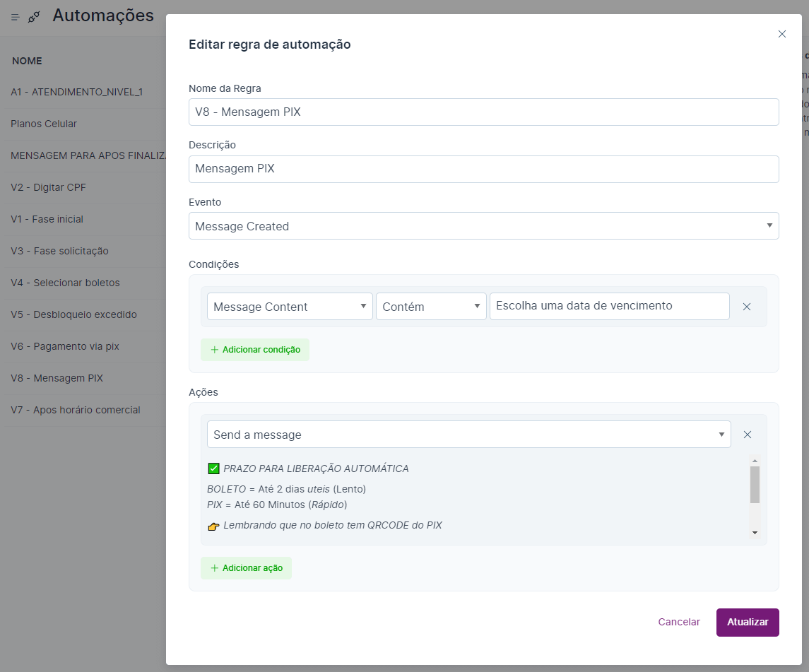The width and height of the screenshot is (809, 672).
Task: Focus the Descrição text field
Action: click(483, 169)
